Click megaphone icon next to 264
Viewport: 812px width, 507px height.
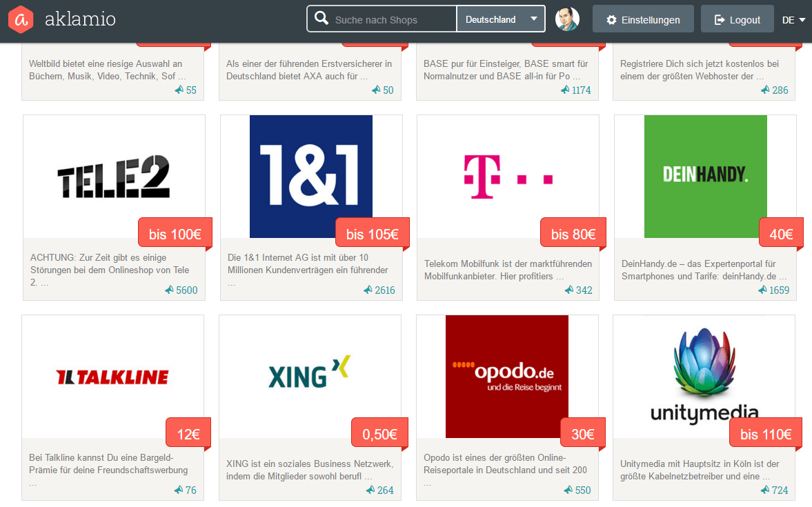tap(370, 489)
